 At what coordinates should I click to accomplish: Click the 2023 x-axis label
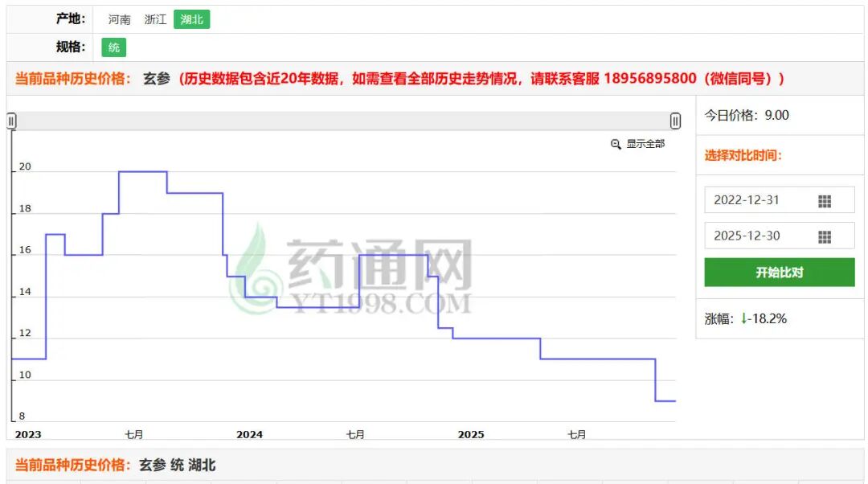28,435
